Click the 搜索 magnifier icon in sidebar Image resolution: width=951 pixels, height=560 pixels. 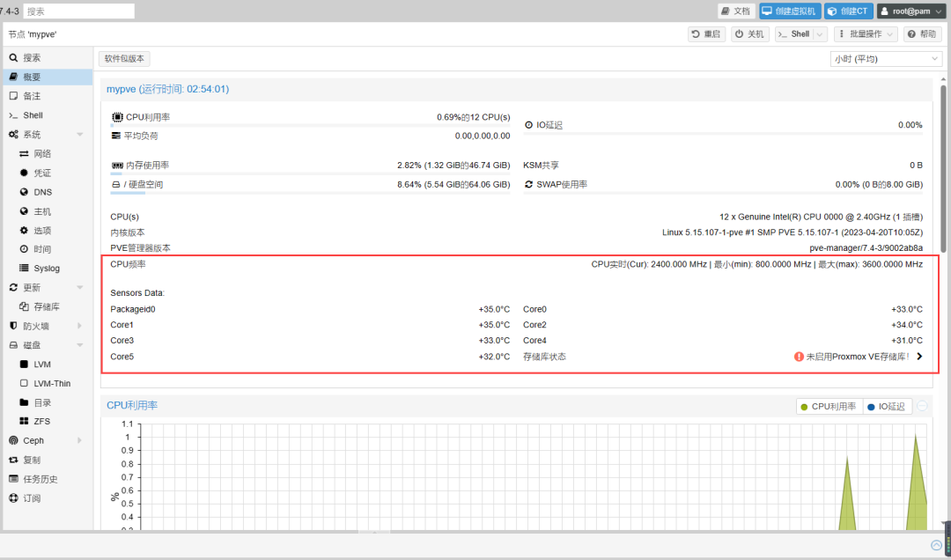pyautogui.click(x=13, y=57)
